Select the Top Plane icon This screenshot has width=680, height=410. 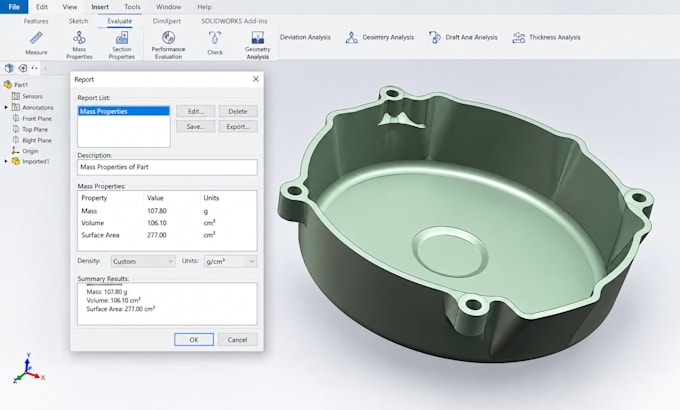[x=16, y=129]
